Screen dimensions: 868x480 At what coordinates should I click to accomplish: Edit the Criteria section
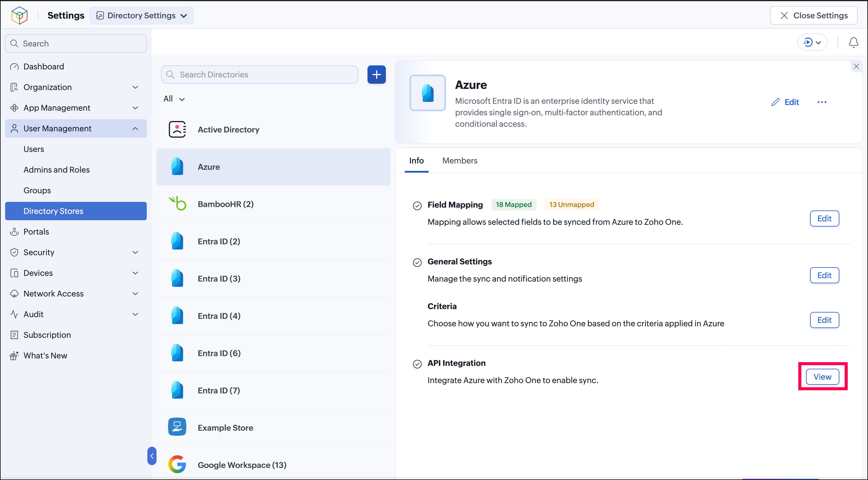(824, 320)
